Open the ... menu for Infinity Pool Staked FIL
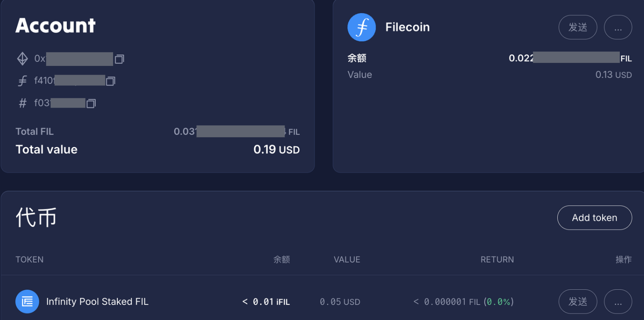644x320 pixels. (618, 302)
